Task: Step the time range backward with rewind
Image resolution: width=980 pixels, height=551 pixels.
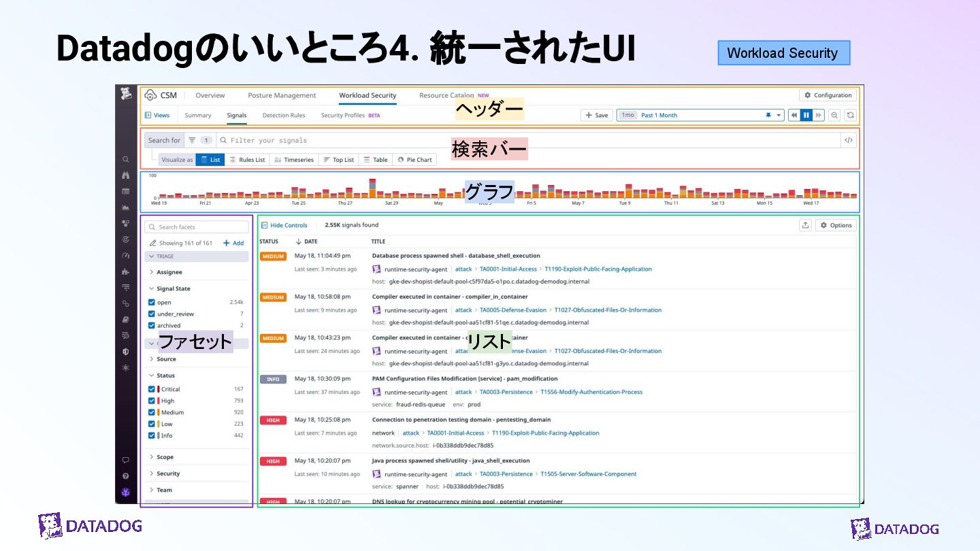Action: 794,115
